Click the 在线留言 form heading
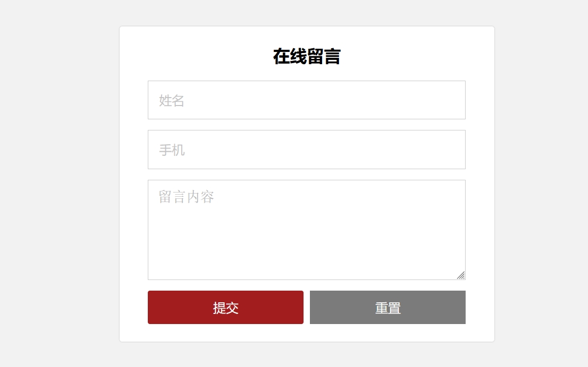 [306, 56]
